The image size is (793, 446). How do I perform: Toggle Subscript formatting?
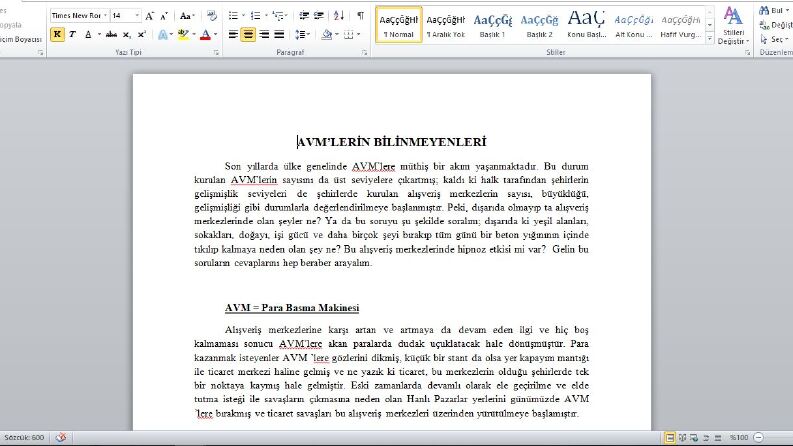pyautogui.click(x=126, y=34)
